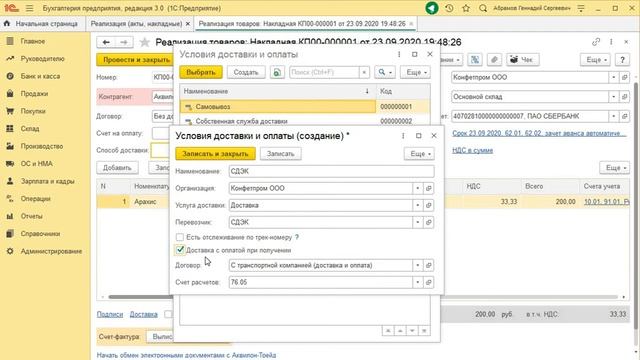Open the Услуга доставки item icon

click(x=429, y=205)
